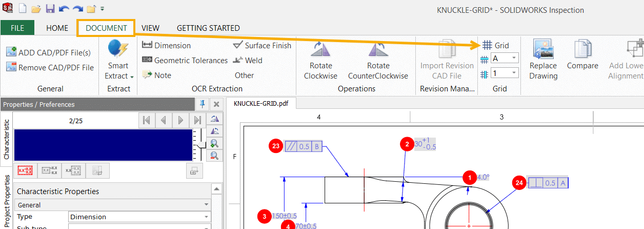Click the 2/25 characteristic counter

click(75, 121)
